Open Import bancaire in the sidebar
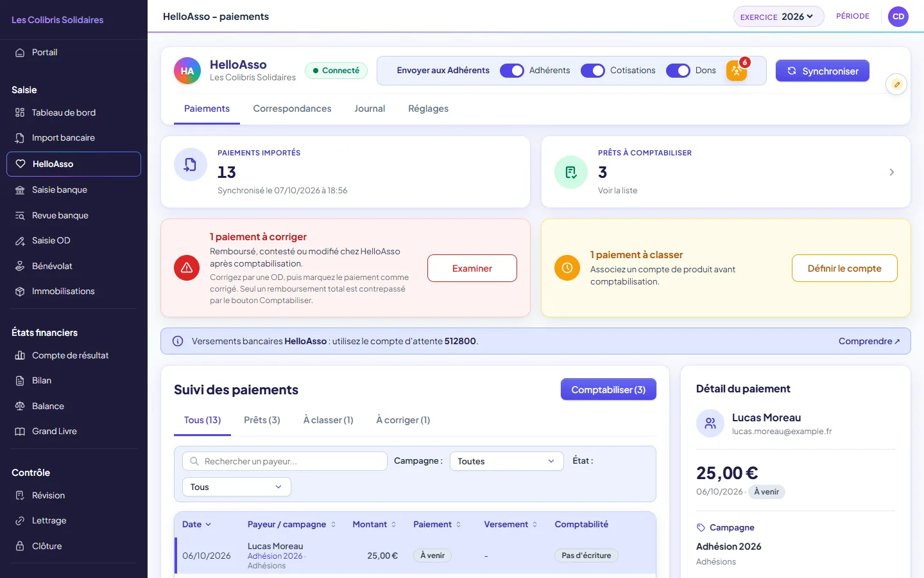Viewport: 924px width, 578px height. point(74,138)
